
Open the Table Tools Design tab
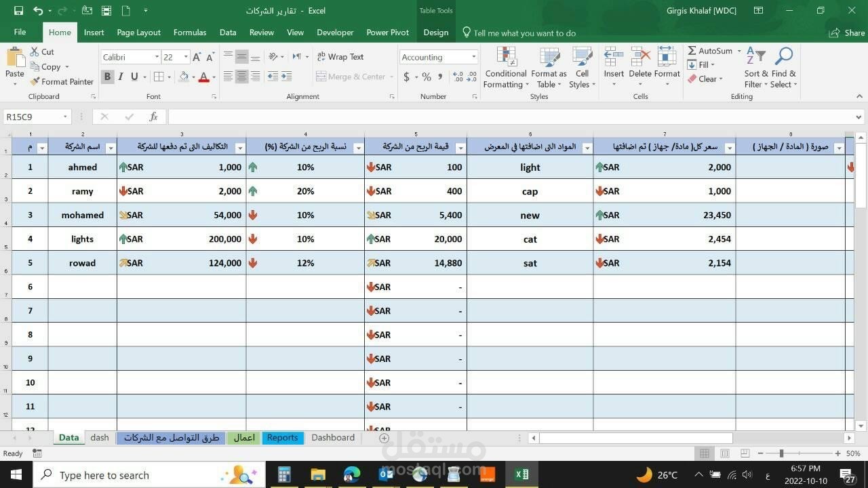click(x=436, y=33)
